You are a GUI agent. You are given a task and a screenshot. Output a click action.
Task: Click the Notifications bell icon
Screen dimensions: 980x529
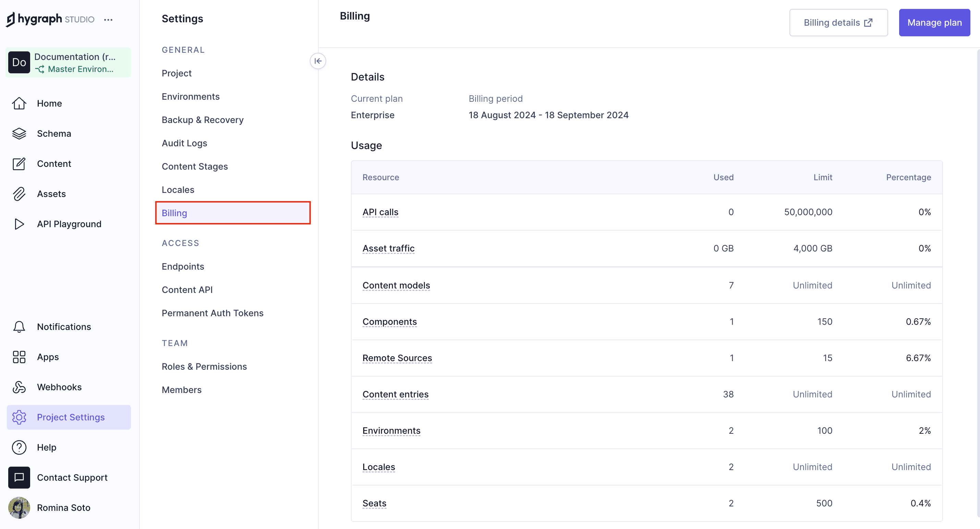click(x=19, y=327)
